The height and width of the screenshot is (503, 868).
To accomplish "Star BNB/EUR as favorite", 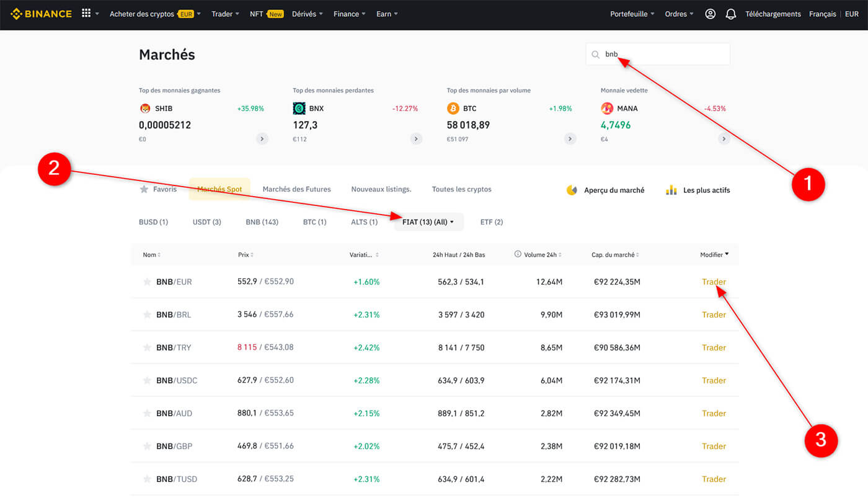I will [147, 282].
